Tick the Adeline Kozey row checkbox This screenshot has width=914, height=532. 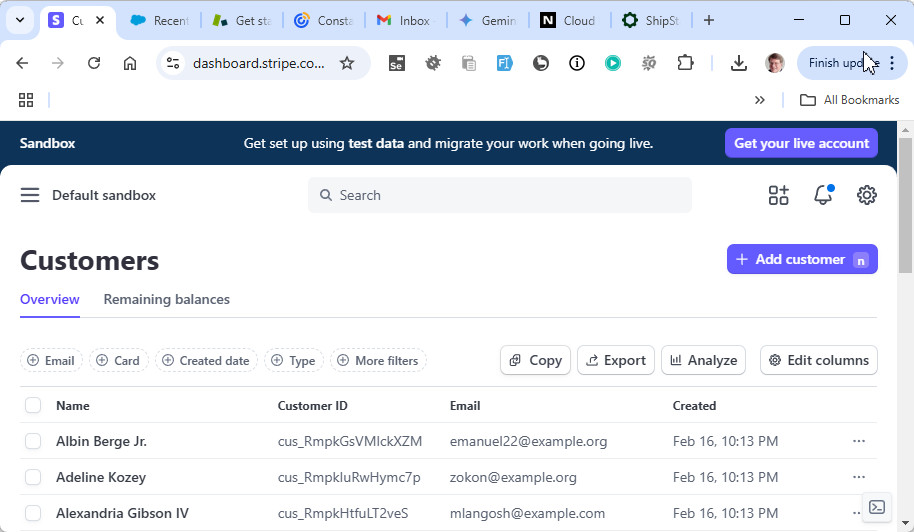(x=33, y=477)
